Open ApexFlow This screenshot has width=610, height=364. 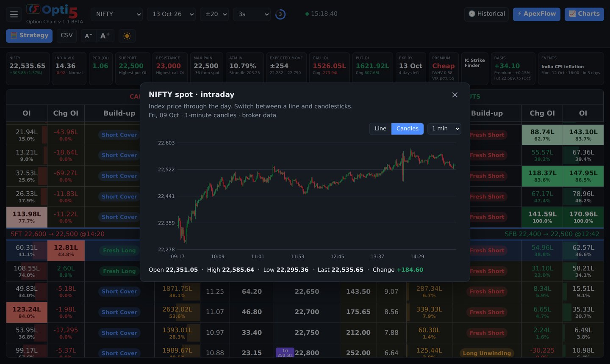536,14
